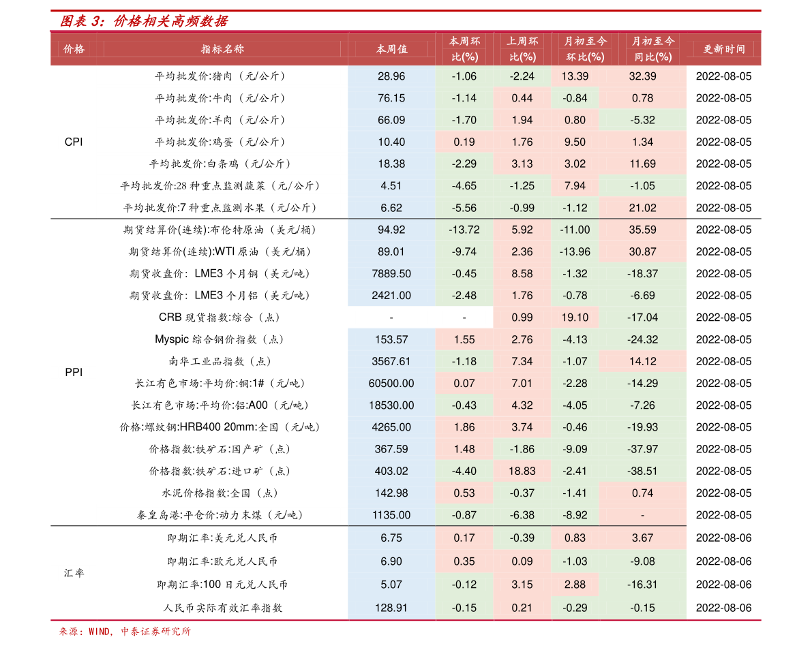Select row 平均批发价:鸡蛋（元/公斤）
The height and width of the screenshot is (650, 812).
click(406, 142)
